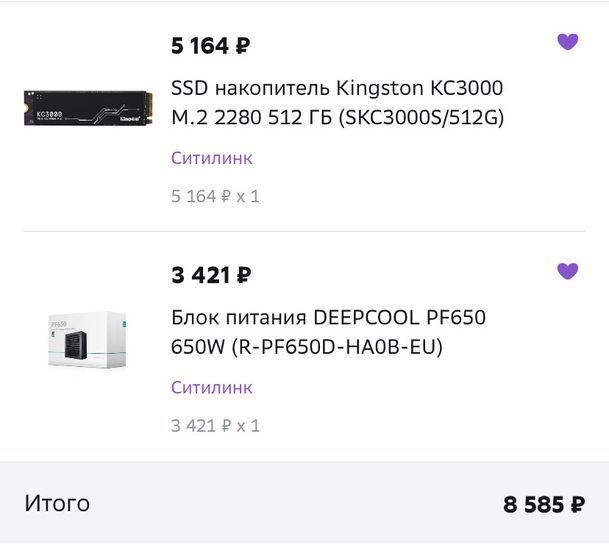Viewport: 609px width, 545px height.
Task: Click the black power supply unit pictured on box
Action: tap(76, 345)
